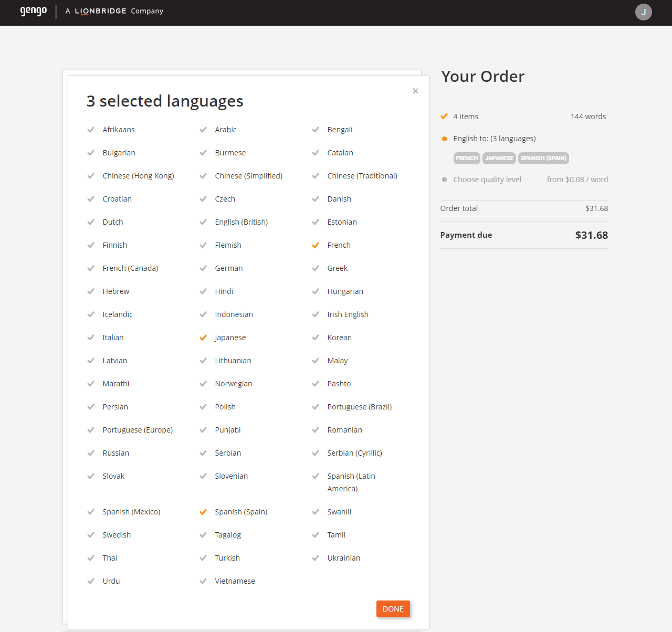Image resolution: width=672 pixels, height=632 pixels.
Task: Click the orange checkmark beside 4 items
Action: click(x=445, y=116)
